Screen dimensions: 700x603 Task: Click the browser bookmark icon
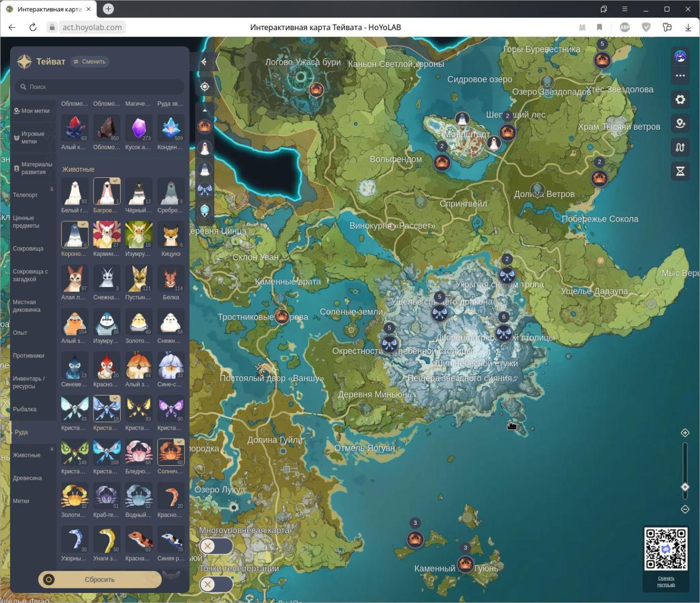click(599, 27)
